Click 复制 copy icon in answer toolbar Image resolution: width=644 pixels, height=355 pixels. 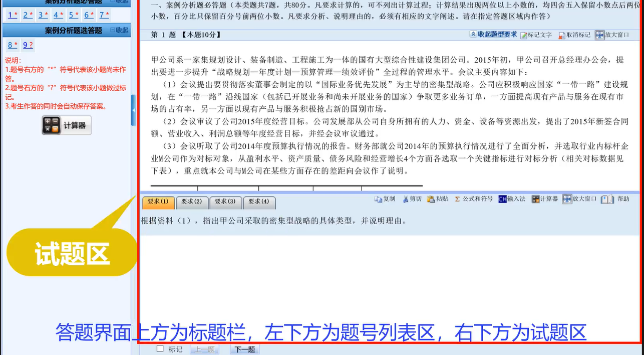point(385,199)
